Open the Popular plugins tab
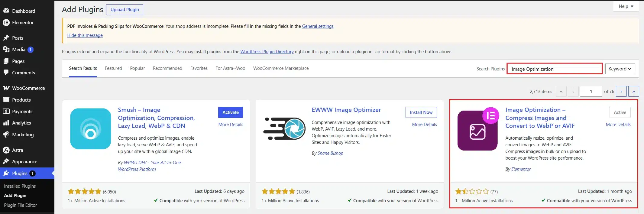The image size is (644, 214). click(x=138, y=68)
